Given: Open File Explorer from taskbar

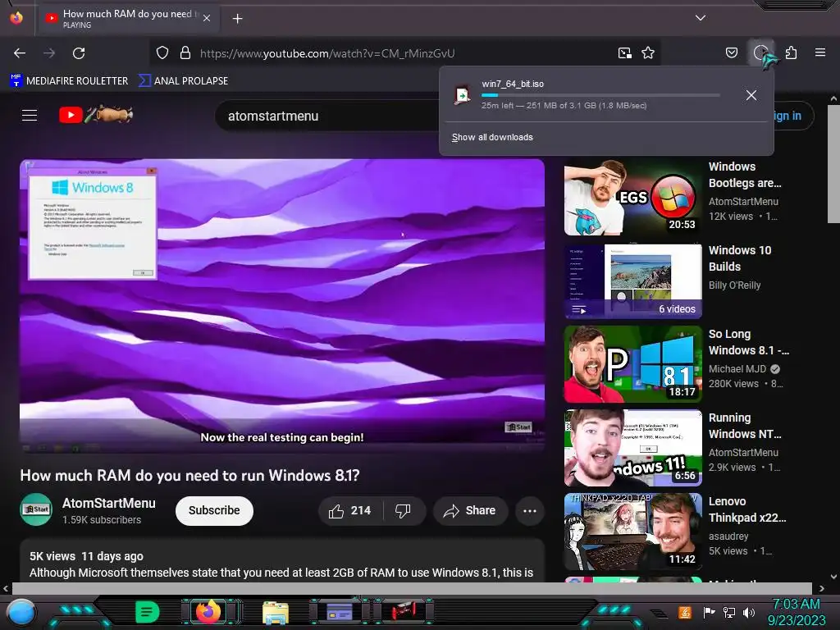Looking at the screenshot, I should click(x=276, y=612).
